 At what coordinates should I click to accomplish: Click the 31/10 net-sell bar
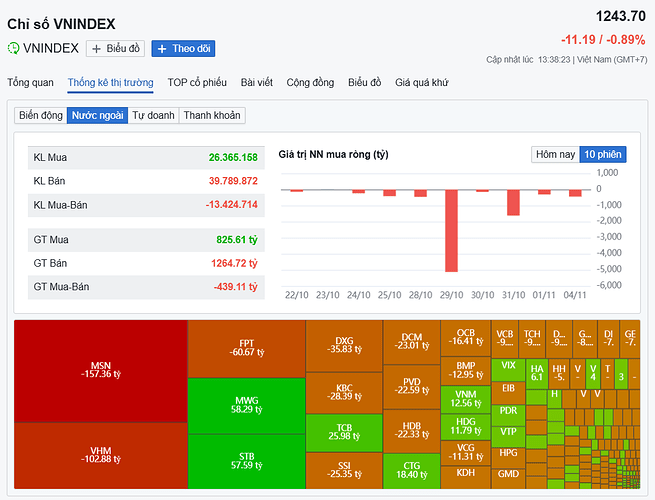tap(513, 203)
